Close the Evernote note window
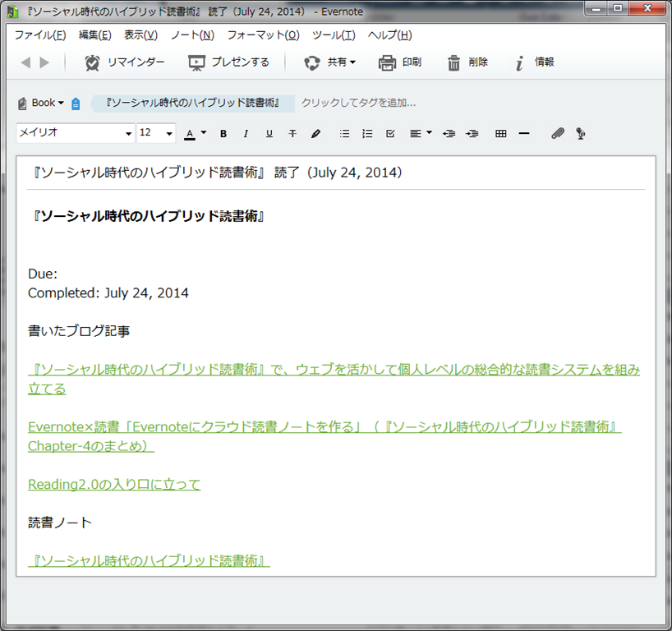The height and width of the screenshot is (631, 672). point(647,8)
